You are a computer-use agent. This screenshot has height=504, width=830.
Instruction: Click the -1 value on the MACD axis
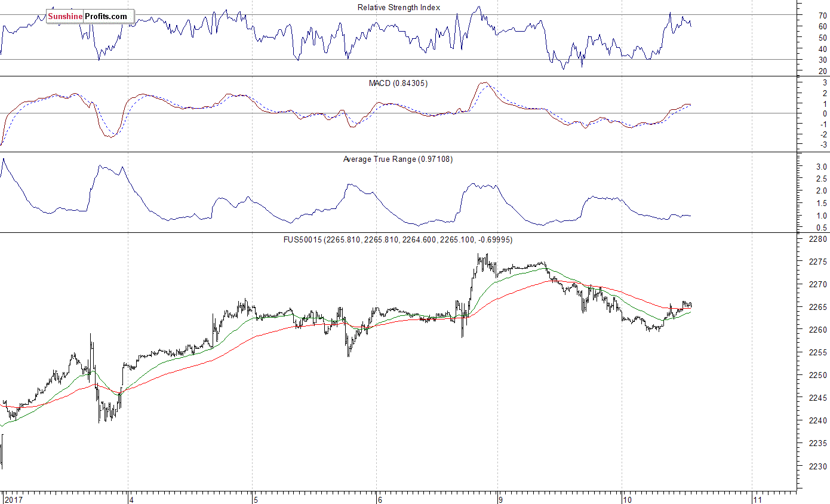[x=823, y=124]
